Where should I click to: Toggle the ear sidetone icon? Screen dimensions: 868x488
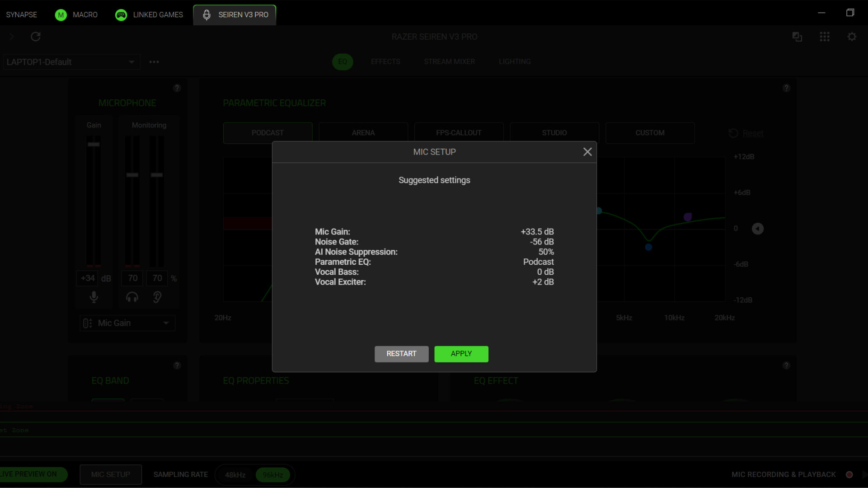click(157, 297)
